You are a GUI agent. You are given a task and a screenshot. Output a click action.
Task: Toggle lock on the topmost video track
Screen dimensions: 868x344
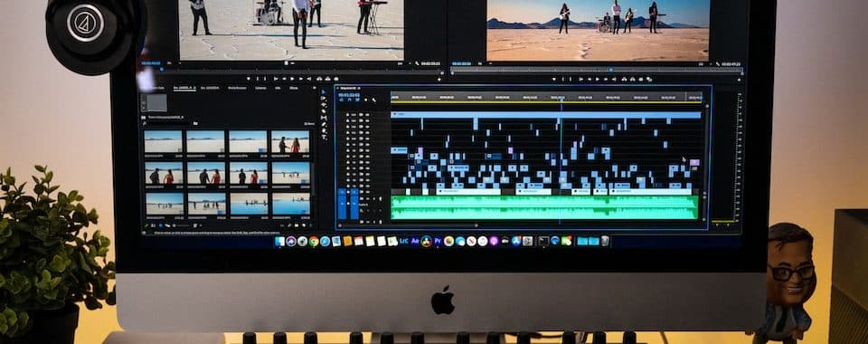click(x=348, y=115)
